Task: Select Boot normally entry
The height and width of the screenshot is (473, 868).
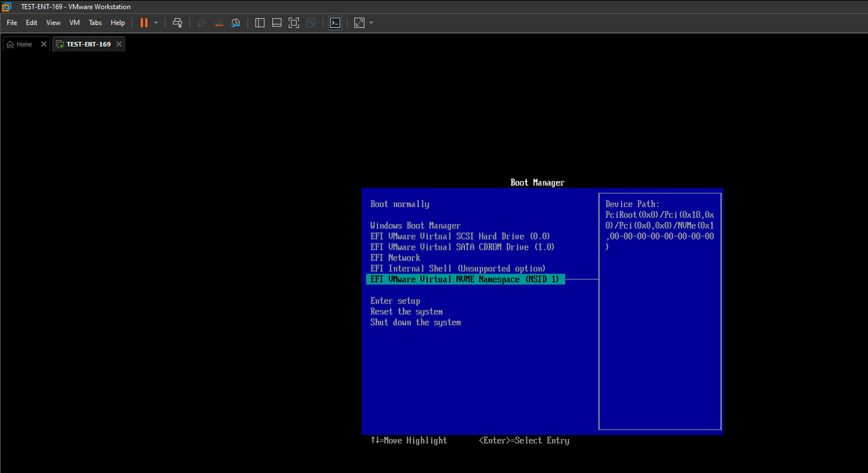Action: (399, 204)
